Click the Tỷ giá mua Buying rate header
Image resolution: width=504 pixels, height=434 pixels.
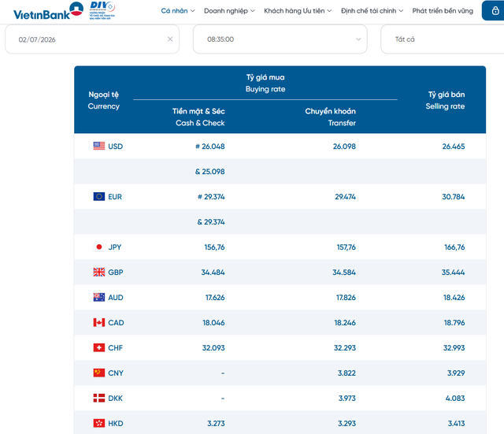click(265, 83)
